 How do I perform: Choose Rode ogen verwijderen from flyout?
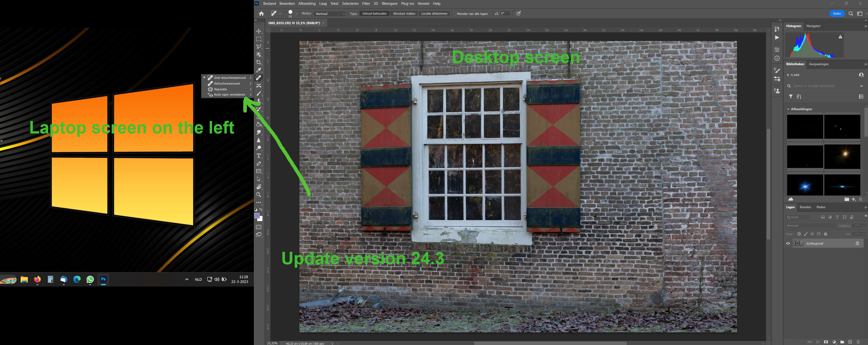pyautogui.click(x=229, y=95)
